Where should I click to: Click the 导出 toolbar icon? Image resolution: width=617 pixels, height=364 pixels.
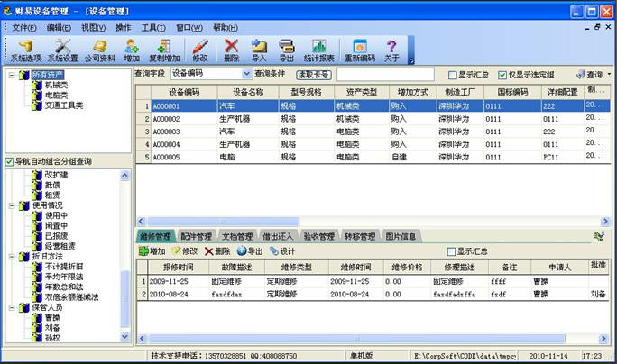(287, 50)
